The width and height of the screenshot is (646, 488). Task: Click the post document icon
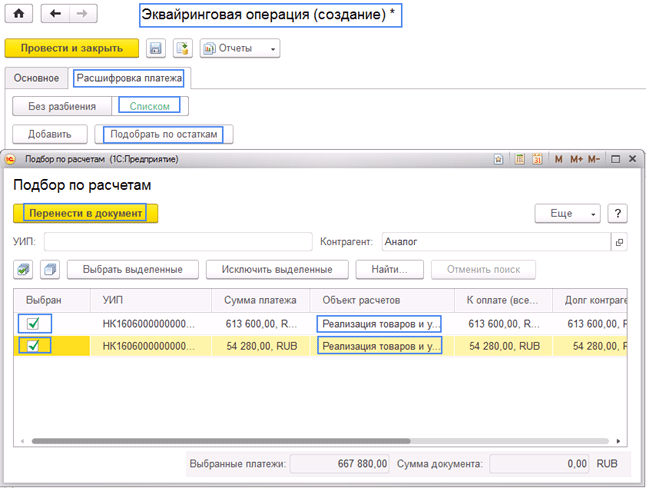[x=182, y=48]
